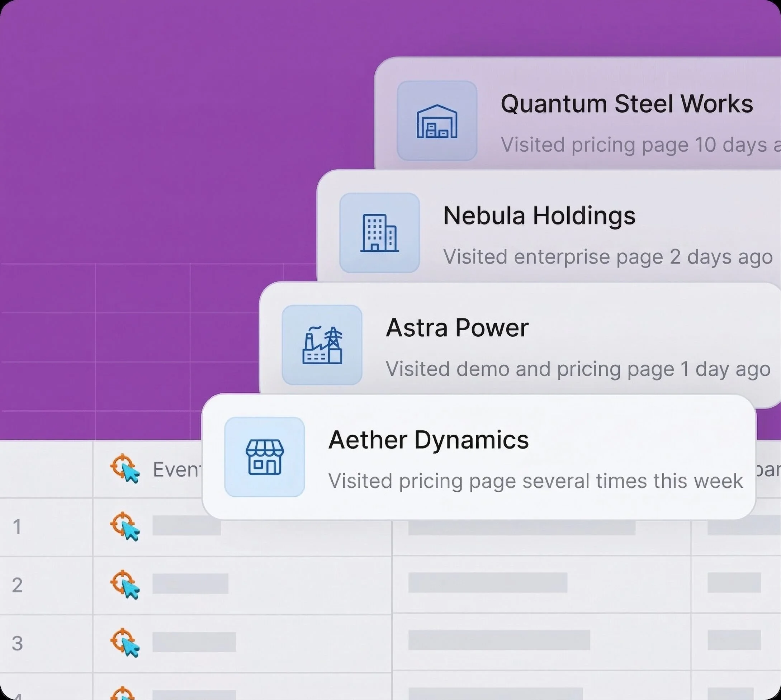Select the Astra Power company name

[457, 328]
